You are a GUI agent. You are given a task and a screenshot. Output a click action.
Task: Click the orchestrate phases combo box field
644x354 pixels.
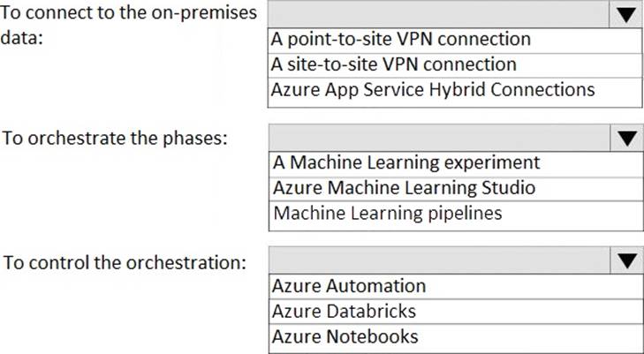coord(439,138)
